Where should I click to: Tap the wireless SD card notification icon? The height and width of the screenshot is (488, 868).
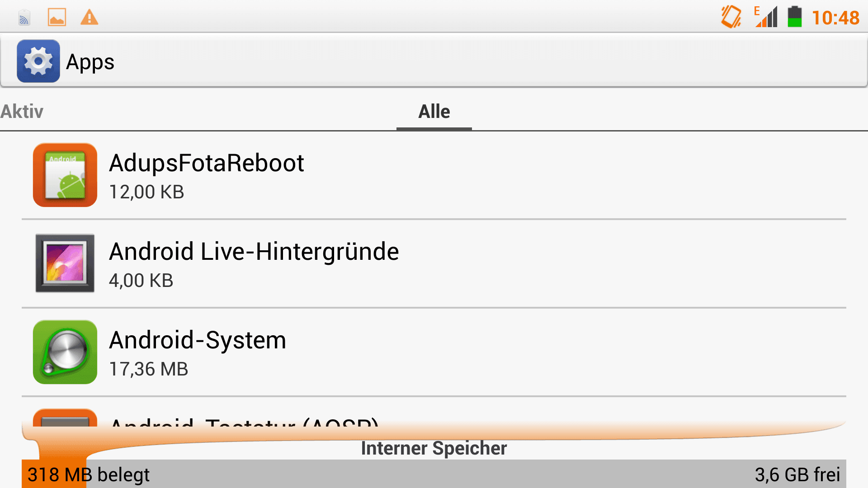tap(24, 18)
